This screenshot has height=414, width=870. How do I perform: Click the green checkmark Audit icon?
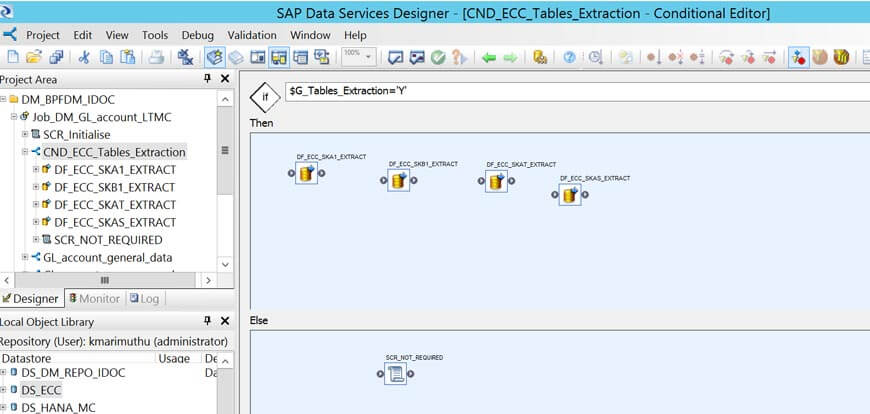tap(438, 57)
